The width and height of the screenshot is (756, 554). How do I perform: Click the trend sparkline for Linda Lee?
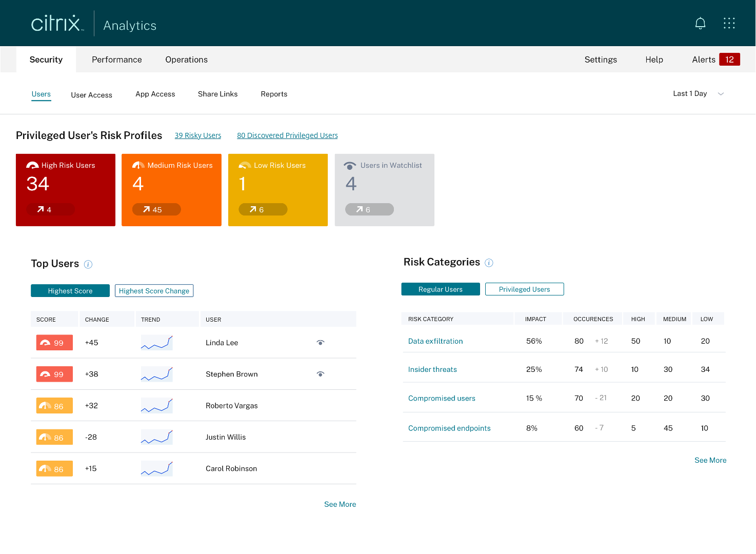coord(157,343)
